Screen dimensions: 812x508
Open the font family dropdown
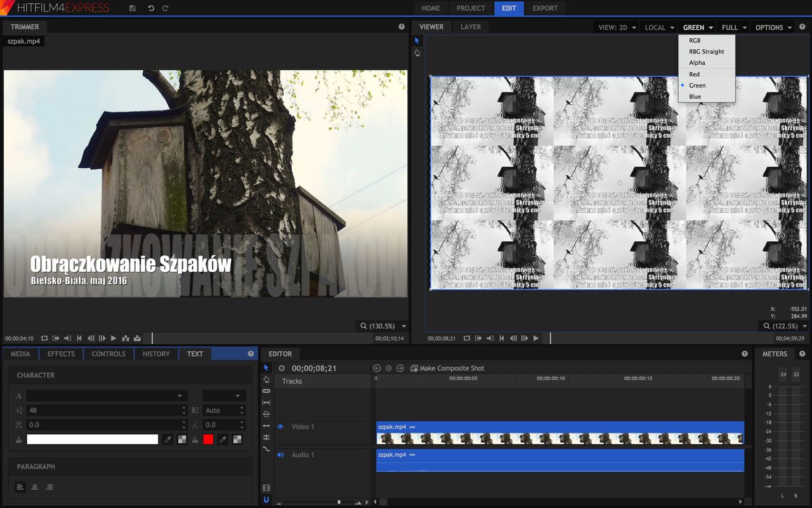(x=107, y=396)
